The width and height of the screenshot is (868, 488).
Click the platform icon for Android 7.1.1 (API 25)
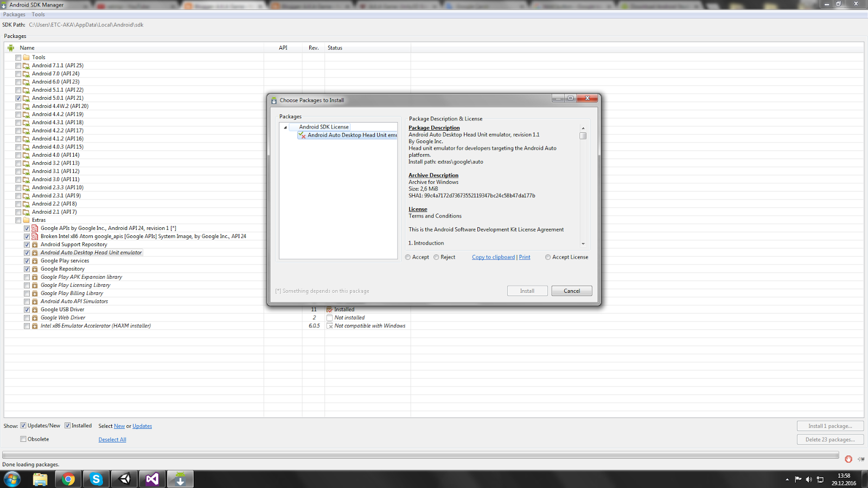coord(26,66)
